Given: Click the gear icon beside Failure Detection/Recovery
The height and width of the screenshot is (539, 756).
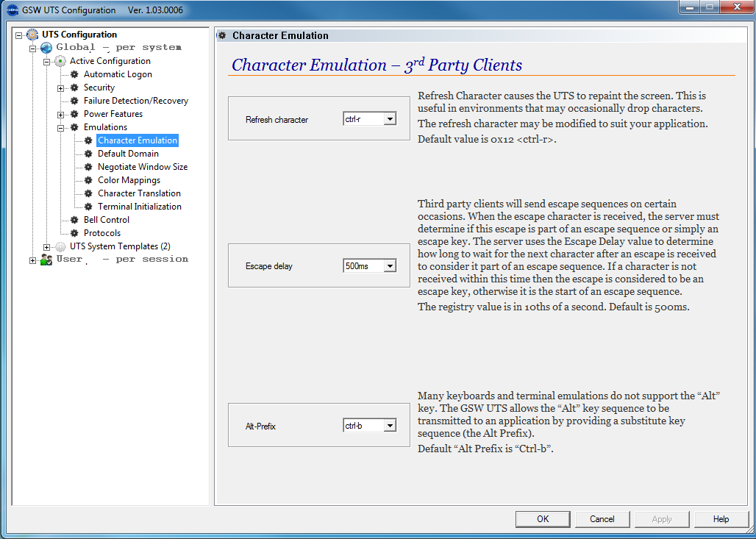Looking at the screenshot, I should (74, 101).
